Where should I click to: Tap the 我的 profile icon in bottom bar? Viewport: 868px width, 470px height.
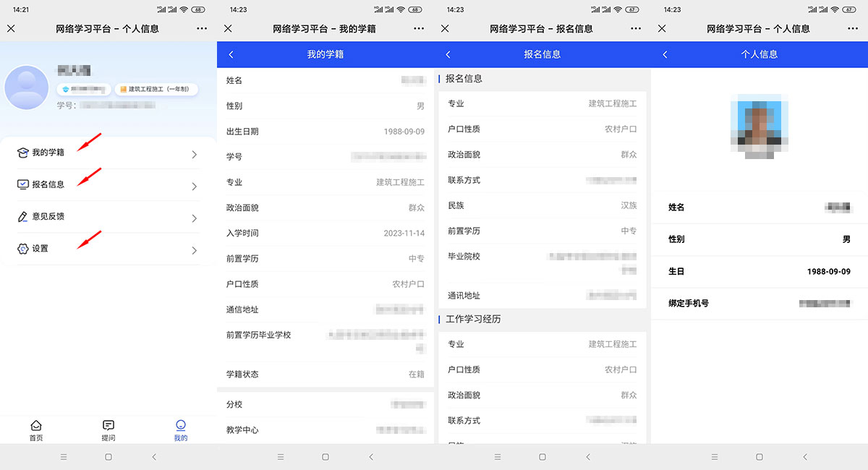click(180, 426)
